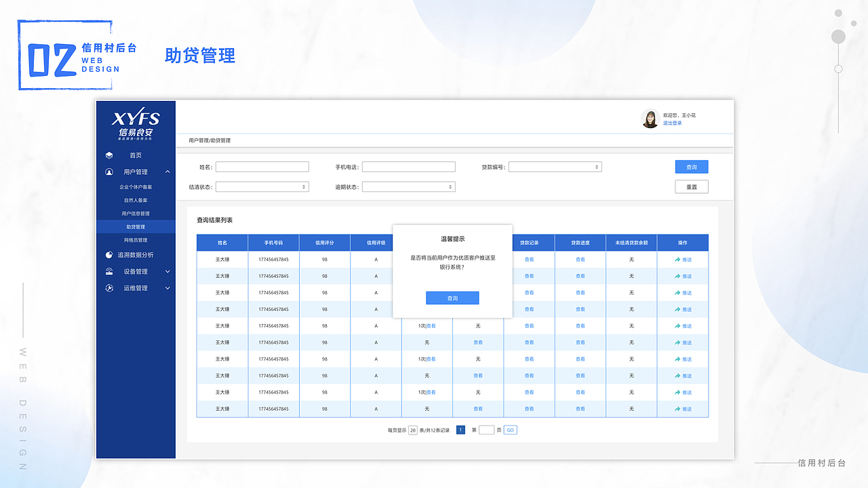Expand the 设备管理 menu chevron
868x488 pixels.
[167, 272]
